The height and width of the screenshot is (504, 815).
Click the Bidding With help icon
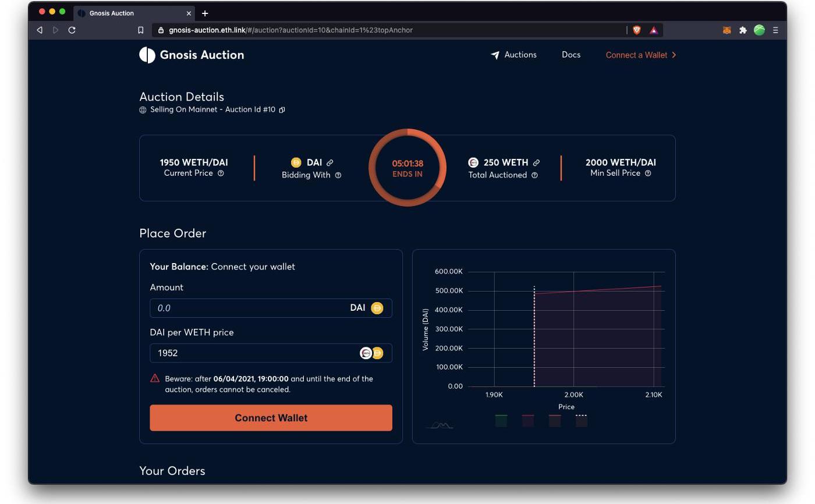[338, 175]
